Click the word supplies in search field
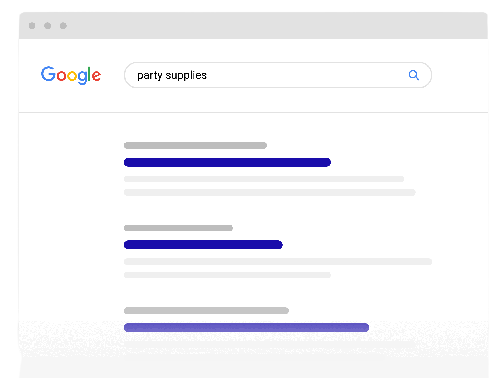The image size is (504, 378). (186, 76)
